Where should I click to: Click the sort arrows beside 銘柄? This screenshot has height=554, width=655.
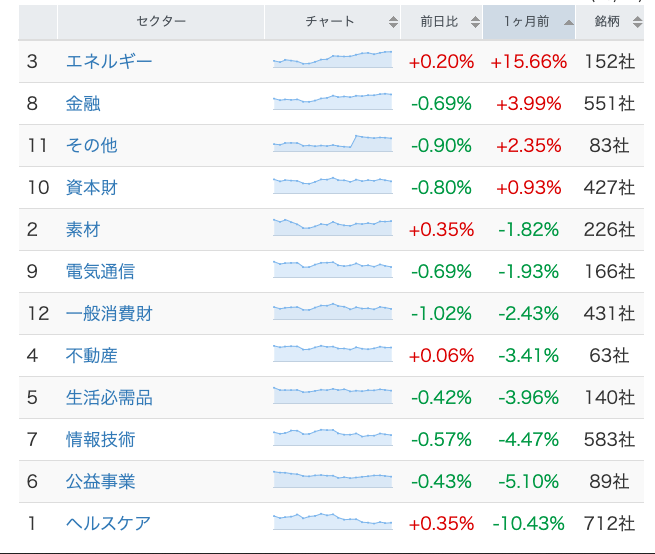click(x=637, y=22)
